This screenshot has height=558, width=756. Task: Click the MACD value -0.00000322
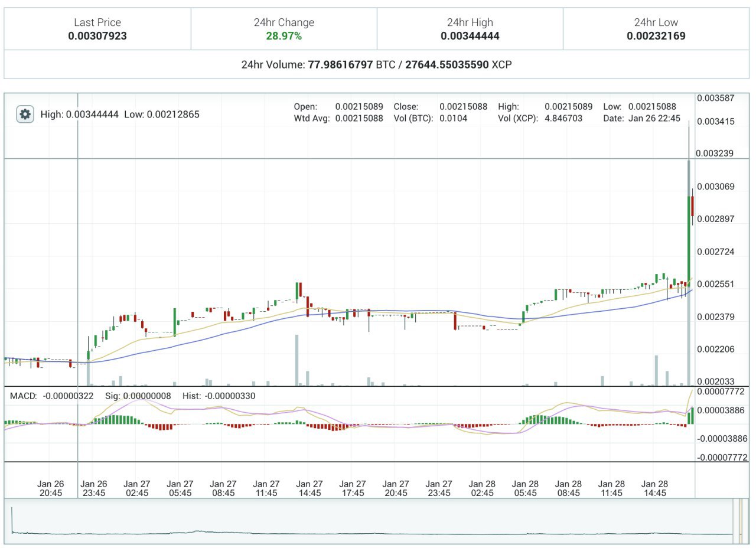coord(67,396)
